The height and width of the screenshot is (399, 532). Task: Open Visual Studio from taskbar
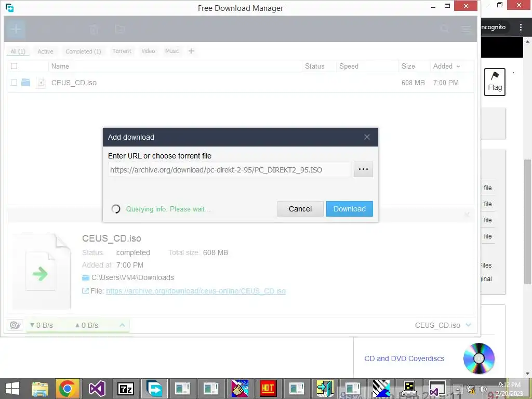tap(97, 389)
